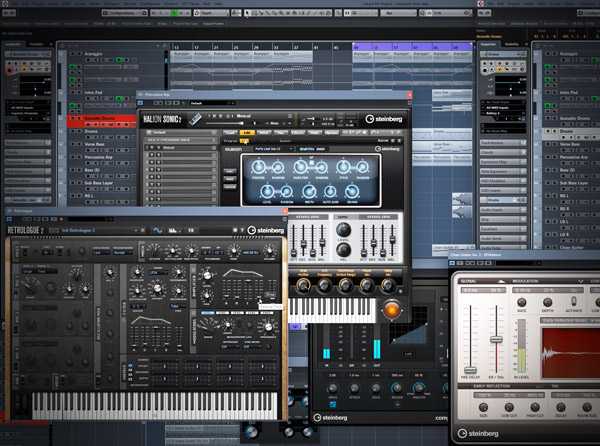Click the Steinberg logo in Retrologue header

pos(266,230)
